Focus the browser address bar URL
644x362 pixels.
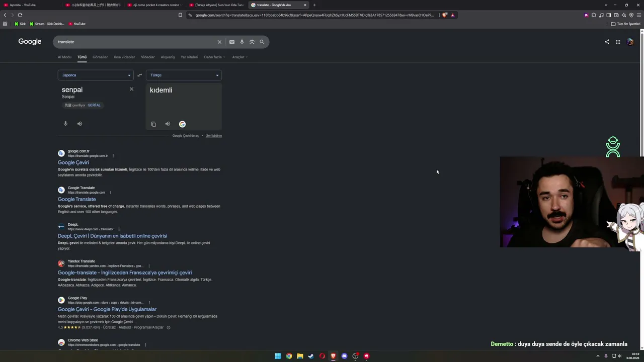(x=314, y=15)
